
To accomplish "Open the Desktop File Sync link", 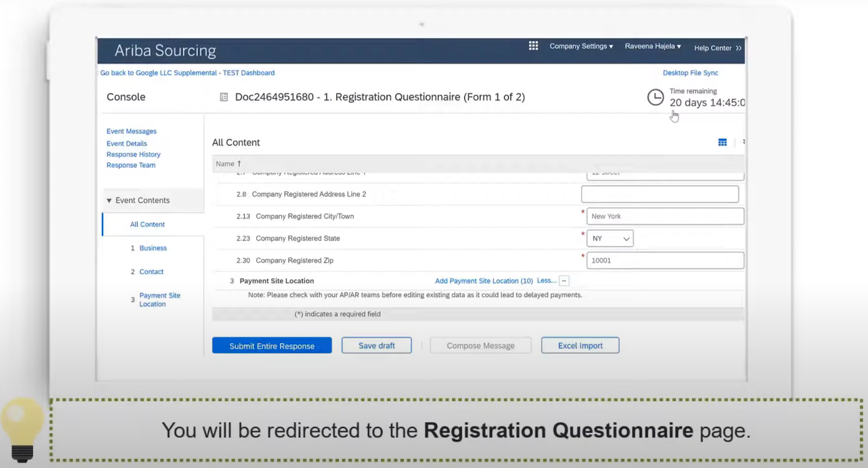I will click(690, 73).
